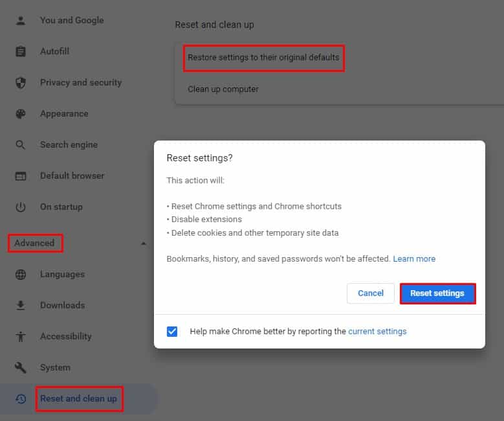Click the Default browser window icon
The width and height of the screenshot is (504, 421).
click(21, 176)
